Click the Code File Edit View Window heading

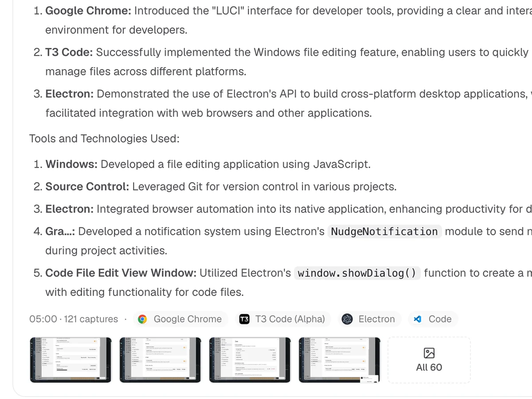pos(121,273)
